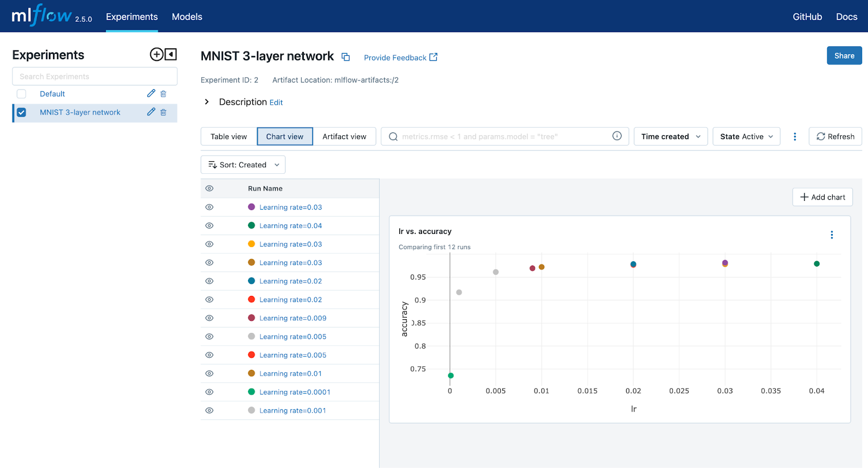Hide the Learning rate=0.04 run
Screen dimensions: 868x468
tap(209, 226)
